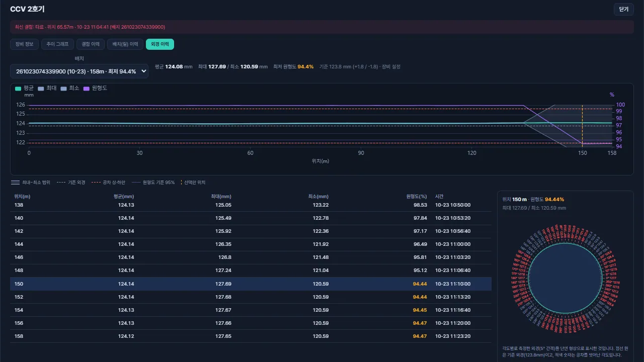Switch to 추이 그래프 tab
Viewport: 644px width, 362px height.
tap(57, 44)
